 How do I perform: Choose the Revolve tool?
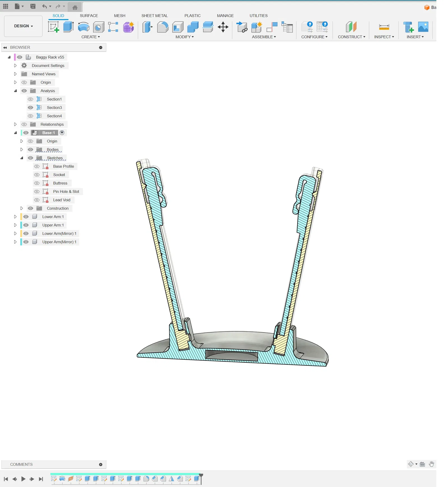tap(83, 27)
